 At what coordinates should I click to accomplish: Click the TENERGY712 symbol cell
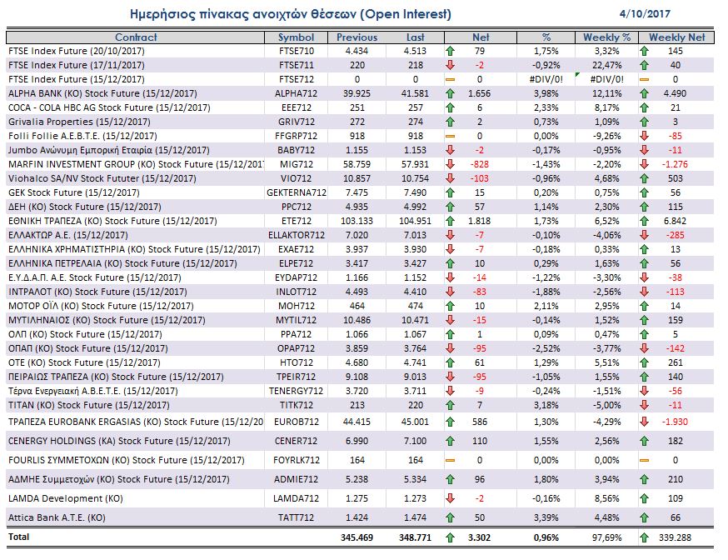[296, 391]
